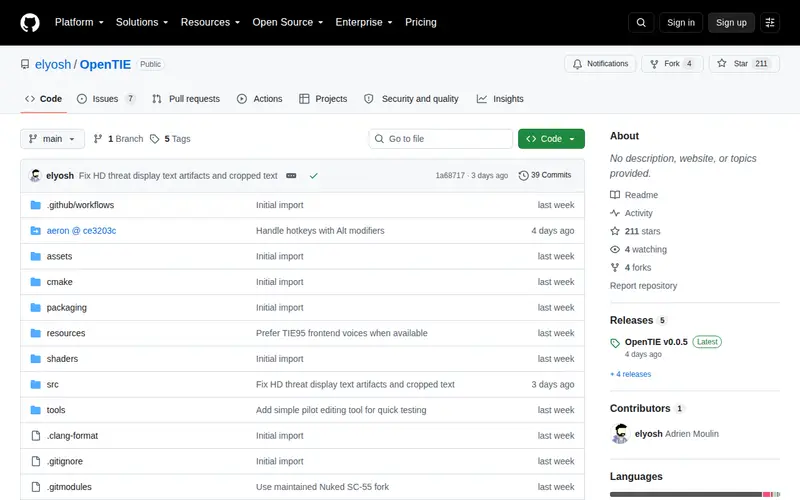Click the search magnifier icon in header
The height and width of the screenshot is (500, 800).
641,22
